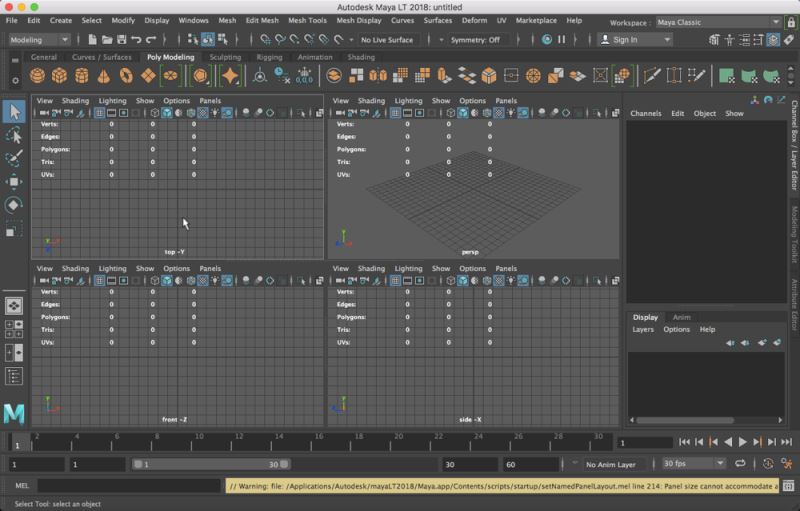Open Modeling Toolkit vertical side tab
800x511 pixels.
pyautogui.click(x=794, y=234)
